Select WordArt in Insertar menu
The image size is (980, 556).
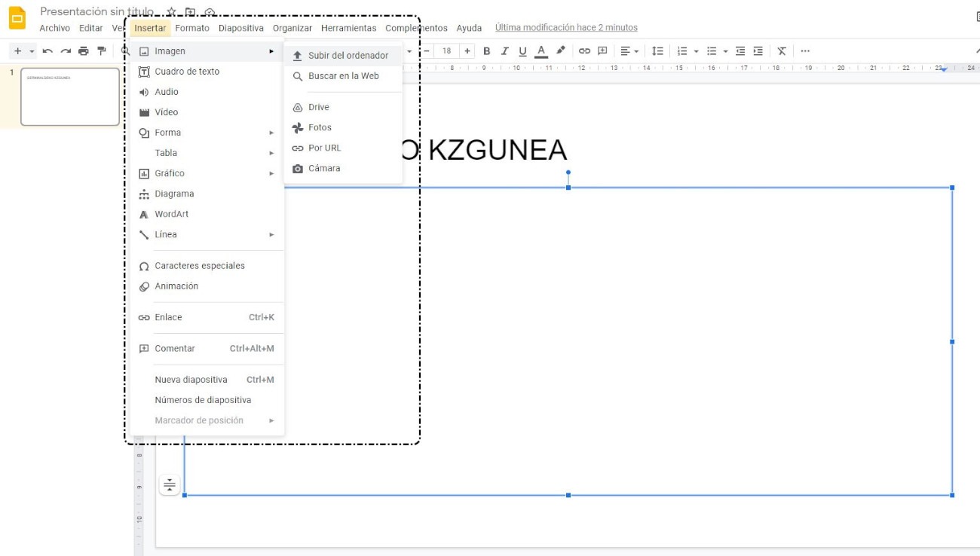[207, 214]
